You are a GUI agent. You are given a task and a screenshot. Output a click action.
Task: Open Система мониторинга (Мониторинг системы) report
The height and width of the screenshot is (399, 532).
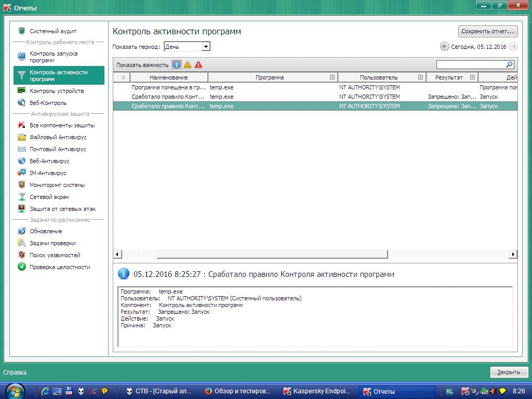[57, 185]
